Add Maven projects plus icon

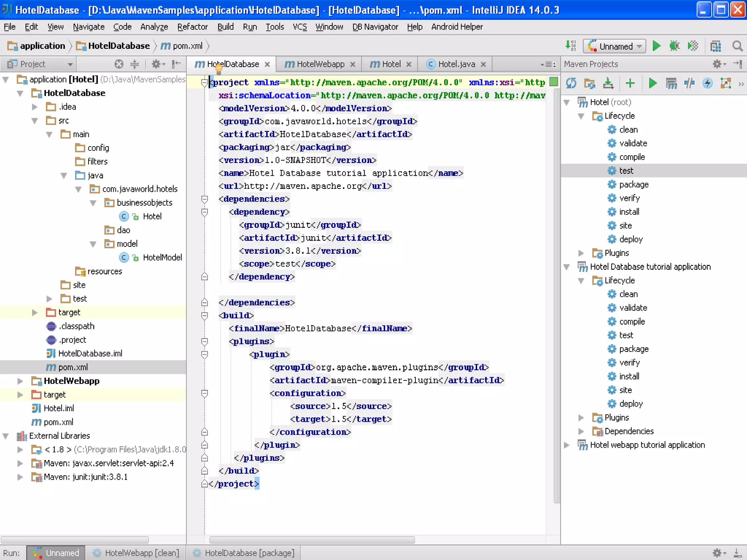pyautogui.click(x=630, y=83)
